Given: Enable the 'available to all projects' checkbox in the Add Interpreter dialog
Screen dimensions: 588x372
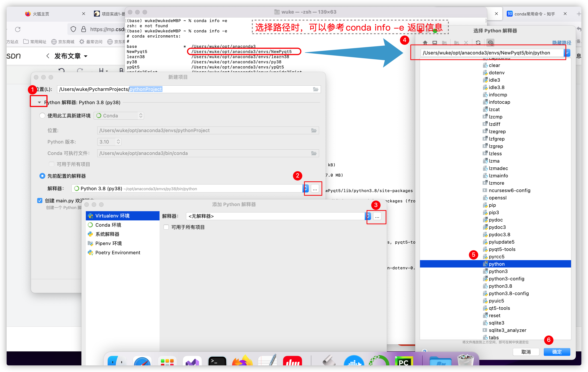Looking at the screenshot, I should click(166, 227).
